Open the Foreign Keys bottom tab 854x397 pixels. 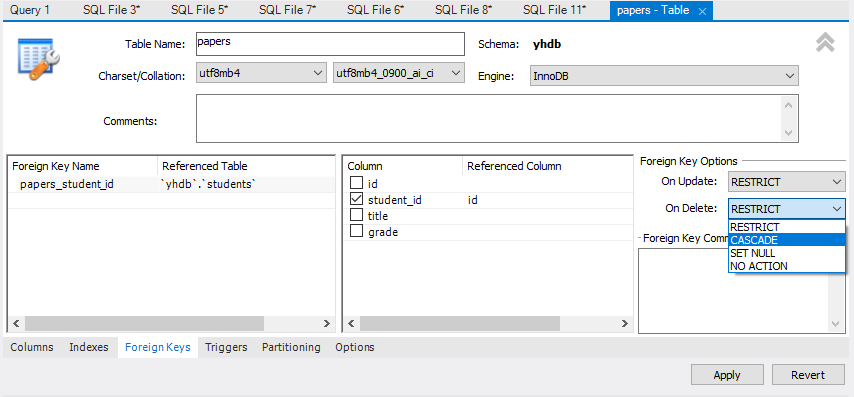point(158,347)
